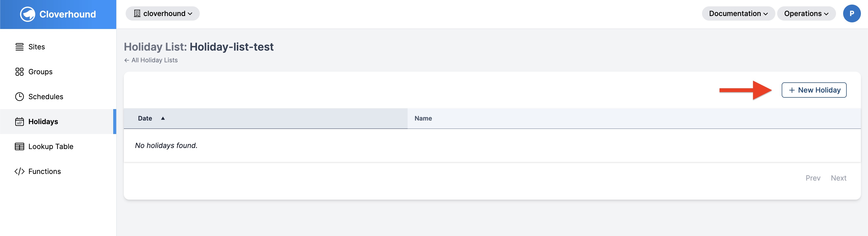
Task: Click the Name column header
Action: click(423, 118)
